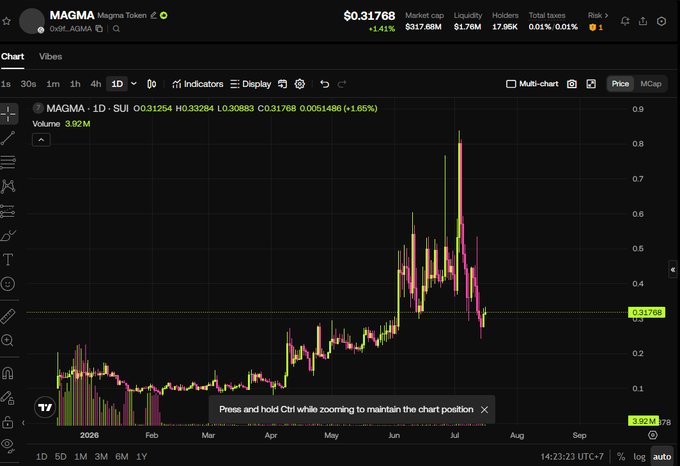Search the token via magnifier icon

tap(116, 29)
